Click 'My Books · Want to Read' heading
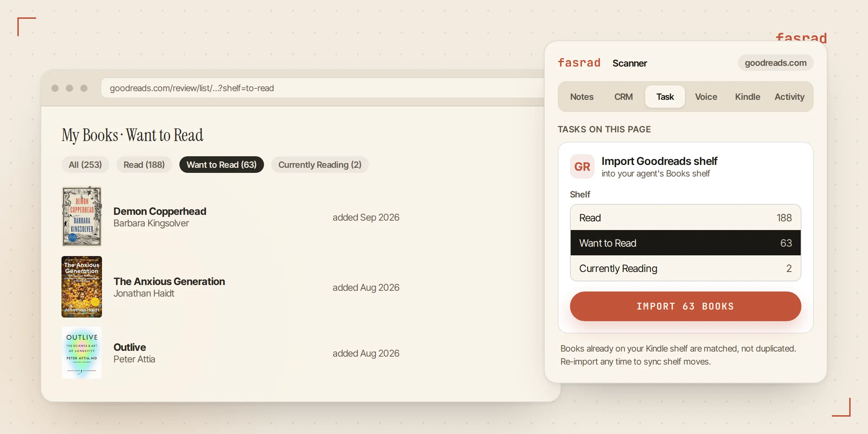 [x=132, y=135]
